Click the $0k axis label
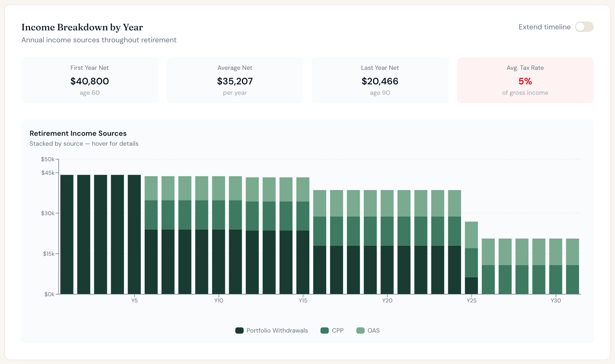The height and width of the screenshot is (364, 615). coord(49,294)
